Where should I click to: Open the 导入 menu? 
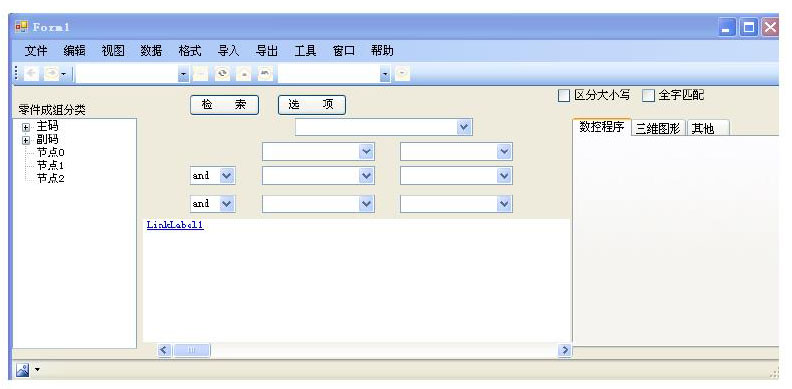[228, 51]
